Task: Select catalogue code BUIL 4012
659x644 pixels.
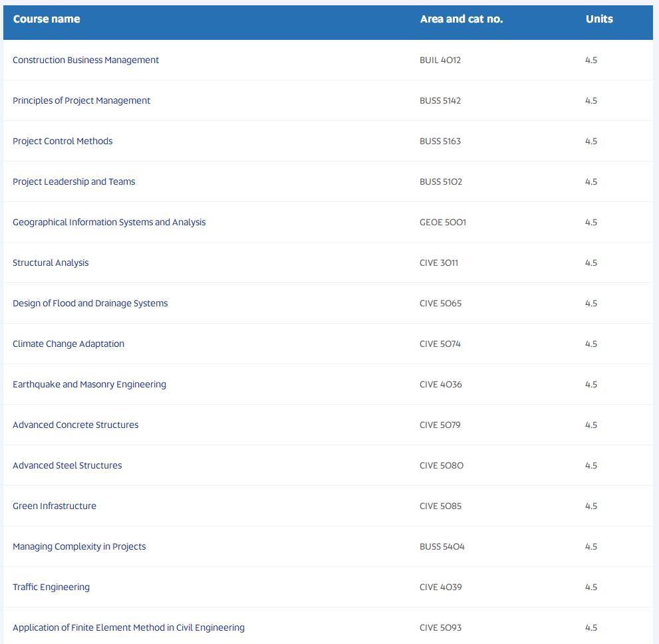Action: click(440, 60)
